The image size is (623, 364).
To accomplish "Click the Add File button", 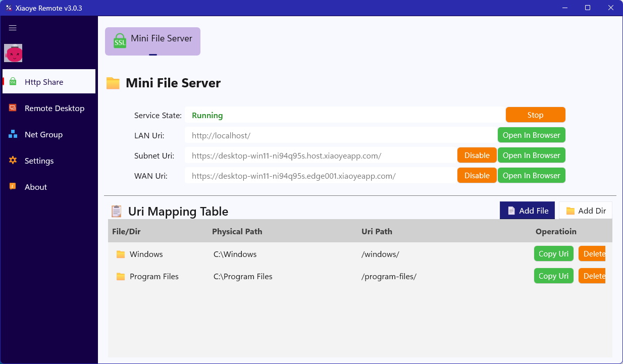I will pos(527,211).
